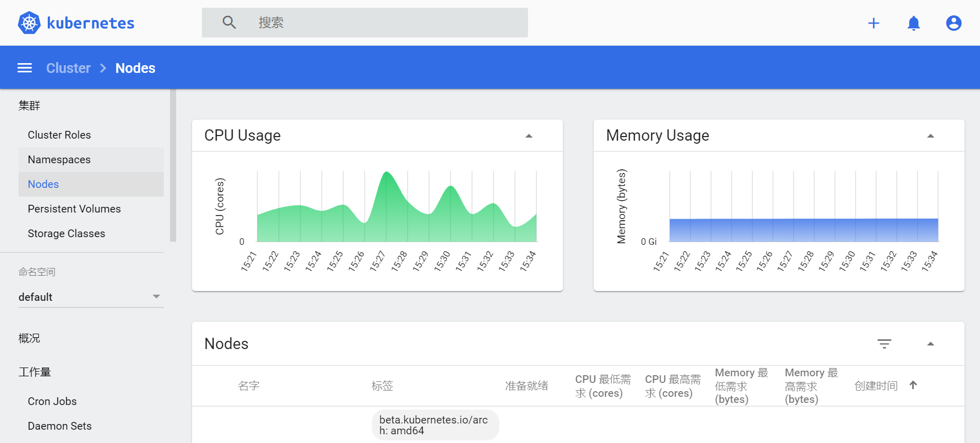
Task: Click the plus create resource icon
Action: click(874, 23)
